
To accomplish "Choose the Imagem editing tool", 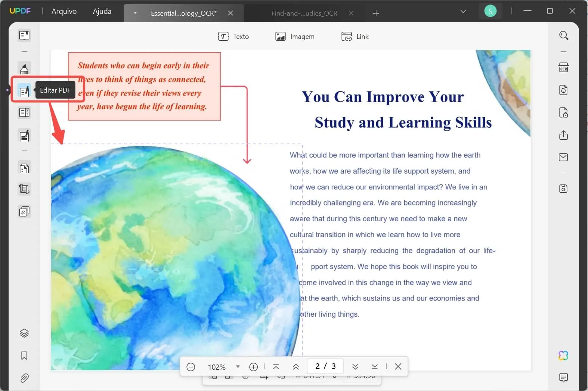I will coord(295,36).
